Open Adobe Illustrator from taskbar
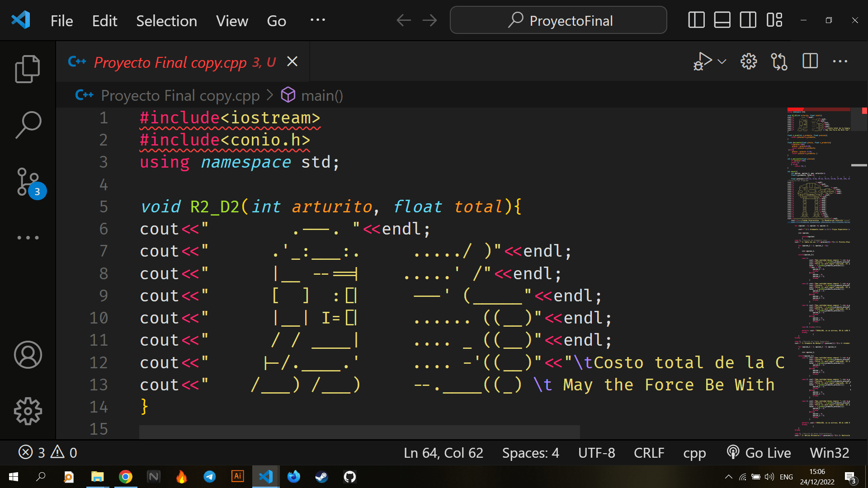The width and height of the screenshot is (868, 488). (237, 477)
